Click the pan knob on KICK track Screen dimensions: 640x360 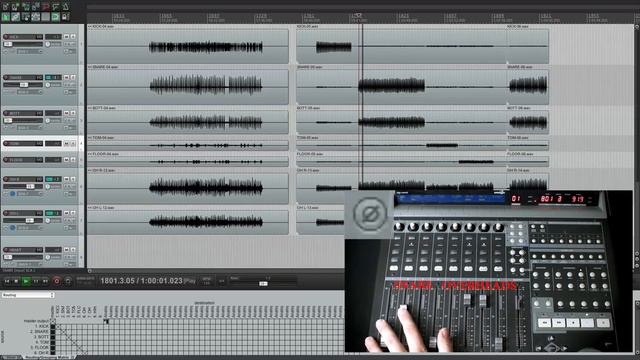coord(48,44)
